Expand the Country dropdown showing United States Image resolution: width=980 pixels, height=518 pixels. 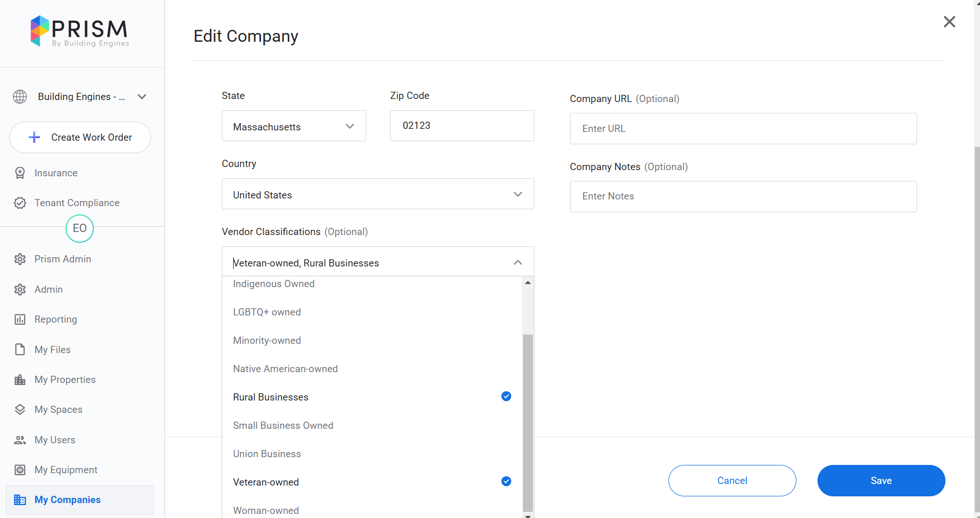pos(378,194)
